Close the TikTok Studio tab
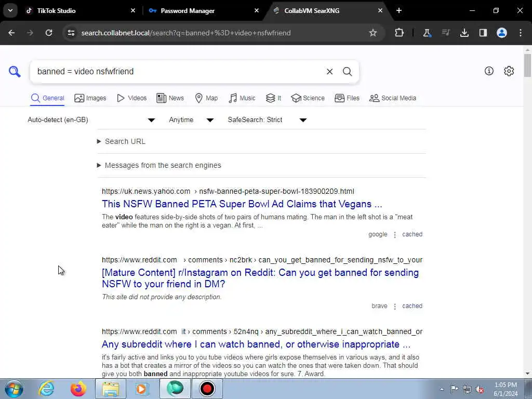The height and width of the screenshot is (399, 532). tap(133, 11)
